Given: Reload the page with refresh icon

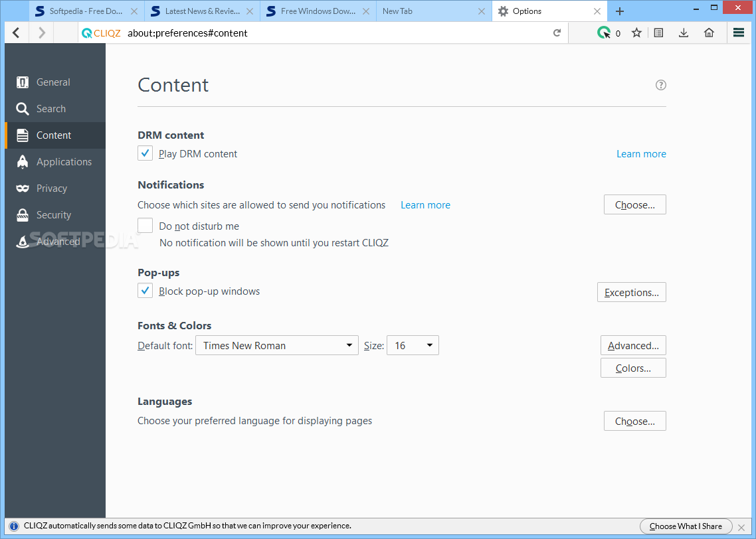Looking at the screenshot, I should tap(557, 33).
